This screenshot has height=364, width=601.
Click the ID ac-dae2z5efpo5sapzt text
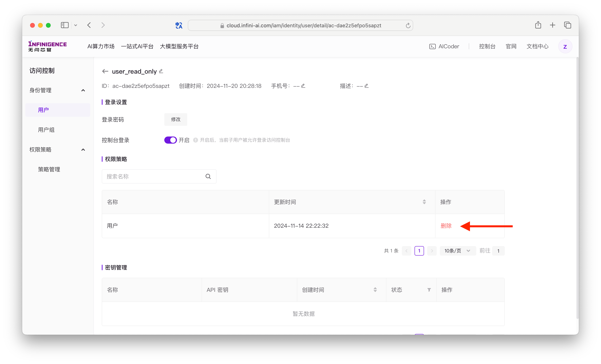point(135,86)
